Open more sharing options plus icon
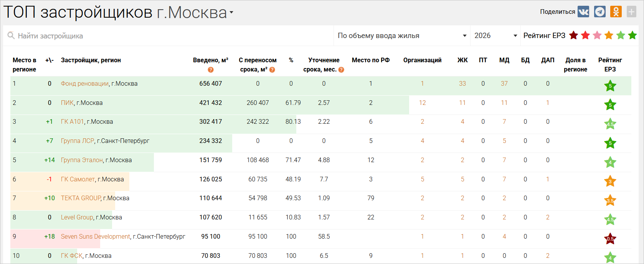644x264 pixels. point(631,12)
